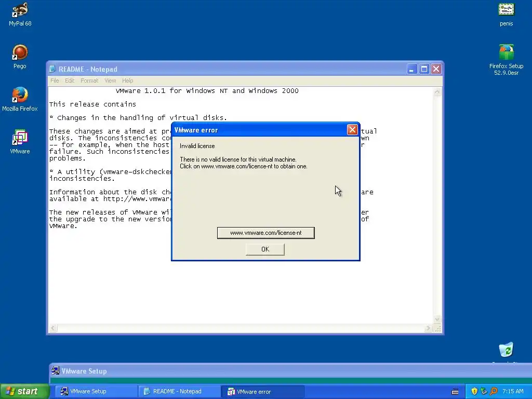Minimize the README Notepad window

click(x=411, y=69)
